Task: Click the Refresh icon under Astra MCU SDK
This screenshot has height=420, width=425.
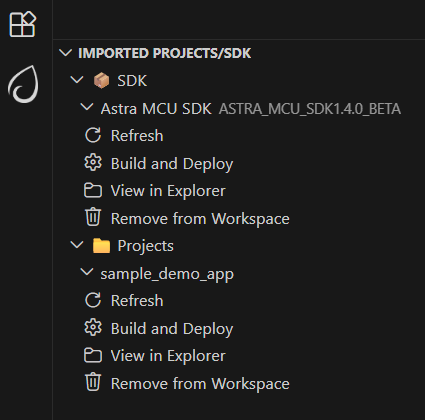Action: pos(93,135)
